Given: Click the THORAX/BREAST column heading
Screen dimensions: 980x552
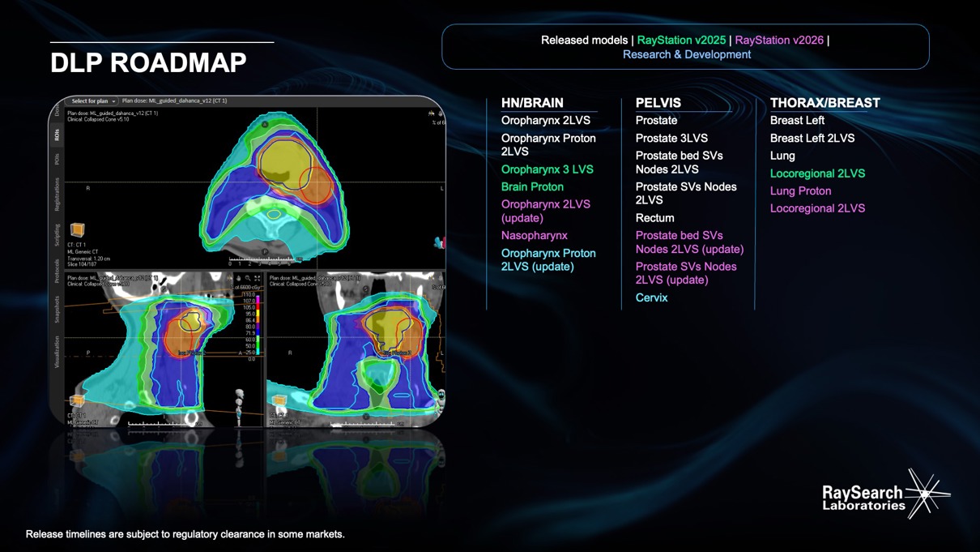Looking at the screenshot, I should (824, 103).
